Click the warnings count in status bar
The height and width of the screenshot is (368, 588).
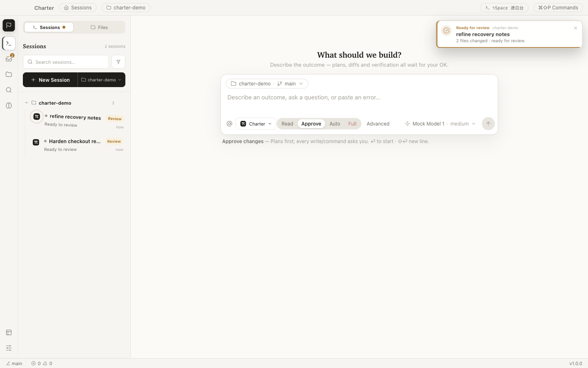pyautogui.click(x=48, y=364)
